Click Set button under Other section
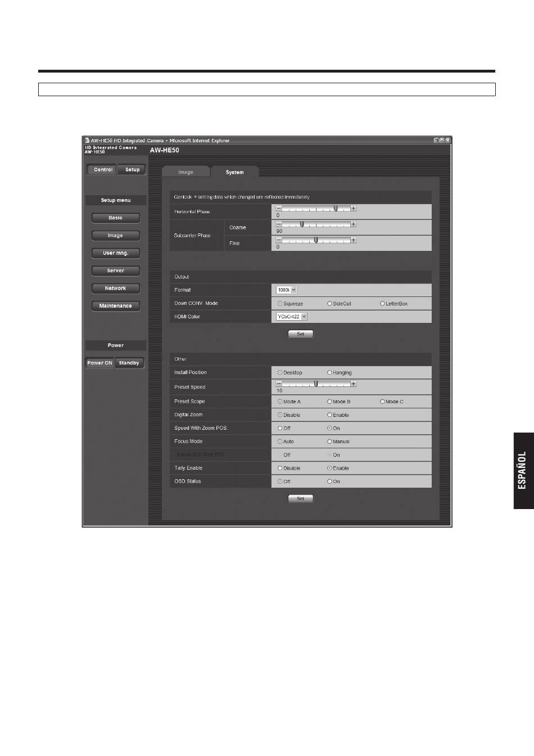This screenshot has height=756, width=534. pyautogui.click(x=301, y=498)
